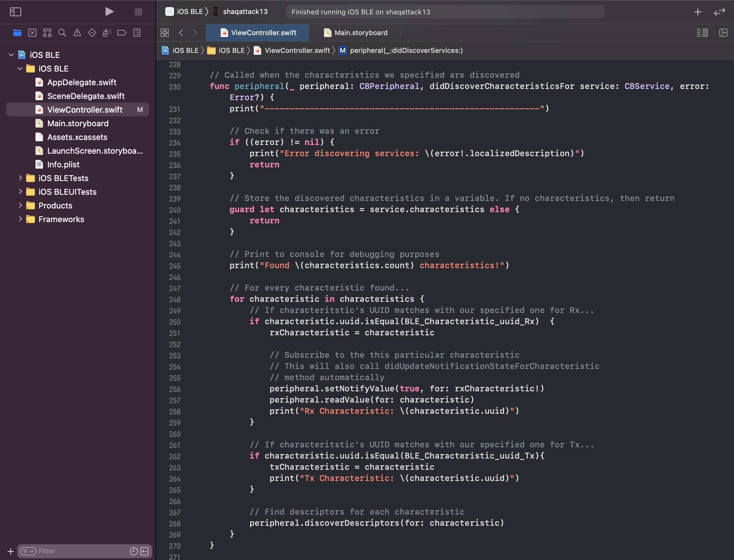Screen dimensions: 734x560
Task: Click CBService type in code
Action: pos(647,86)
